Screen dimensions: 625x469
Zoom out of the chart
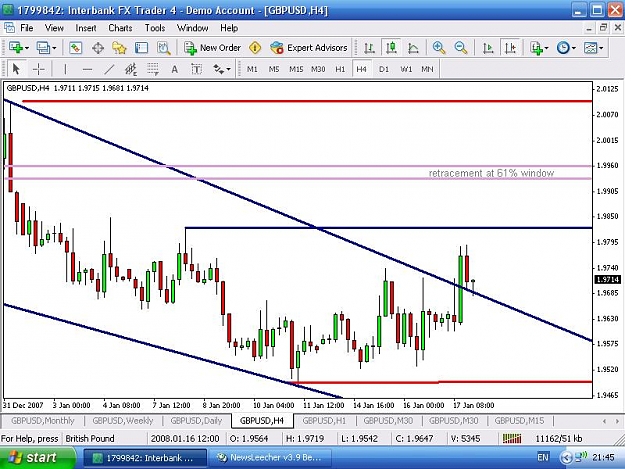click(461, 48)
